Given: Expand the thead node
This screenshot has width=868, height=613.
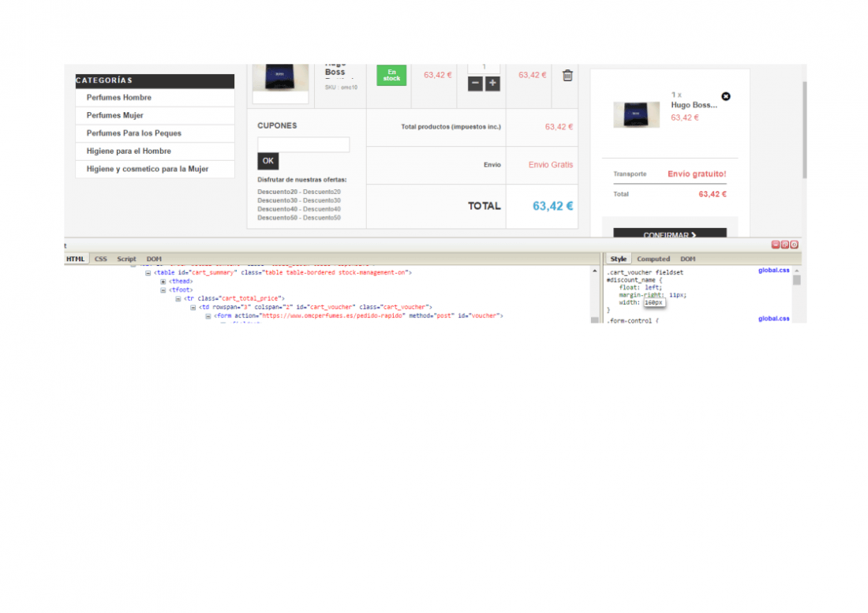Looking at the screenshot, I should click(x=163, y=282).
